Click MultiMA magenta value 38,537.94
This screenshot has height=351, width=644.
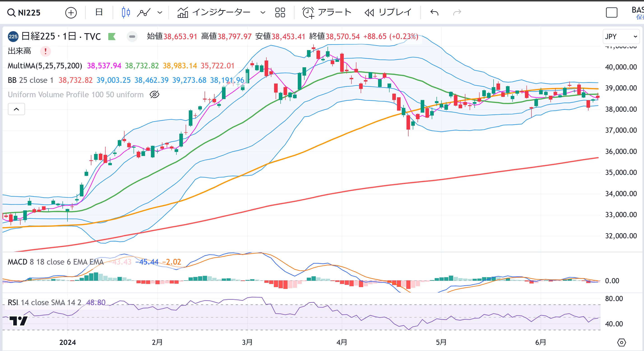(x=104, y=66)
